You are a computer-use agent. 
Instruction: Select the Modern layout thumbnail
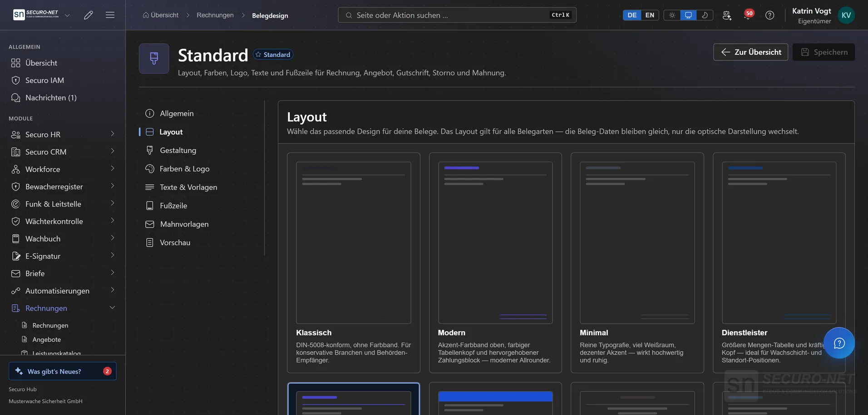pyautogui.click(x=495, y=243)
